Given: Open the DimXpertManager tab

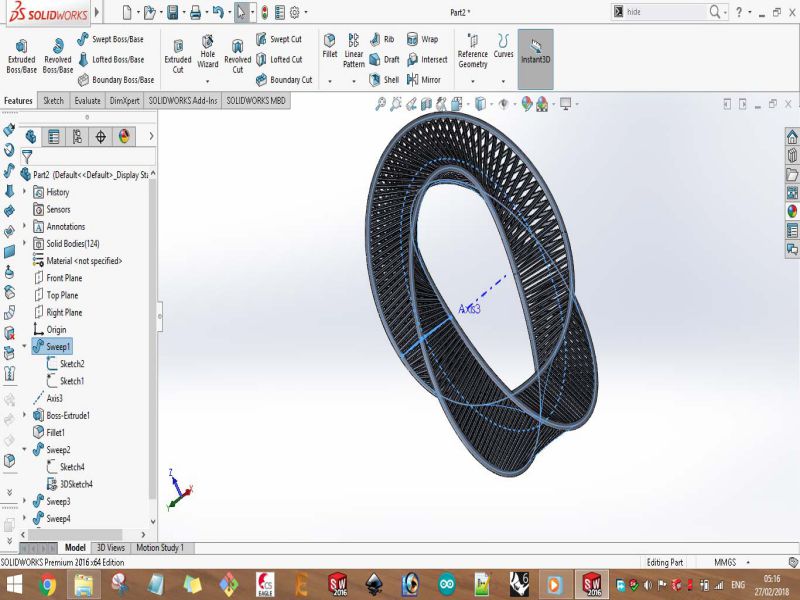Looking at the screenshot, I should click(101, 137).
